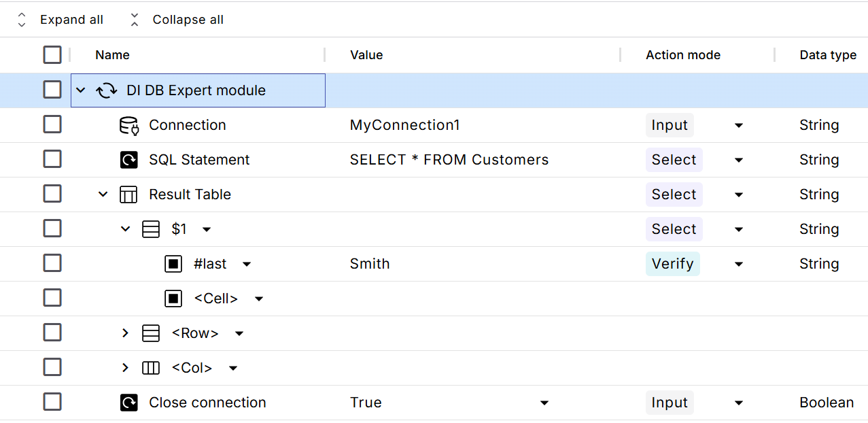Tick the select-all checkbox in header

tap(52, 55)
